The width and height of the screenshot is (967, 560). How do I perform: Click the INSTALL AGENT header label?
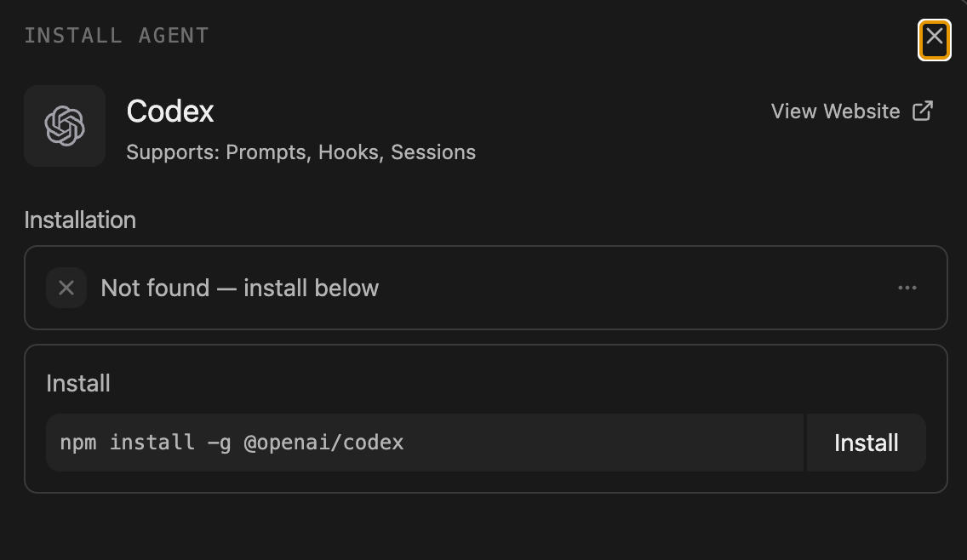tap(117, 36)
